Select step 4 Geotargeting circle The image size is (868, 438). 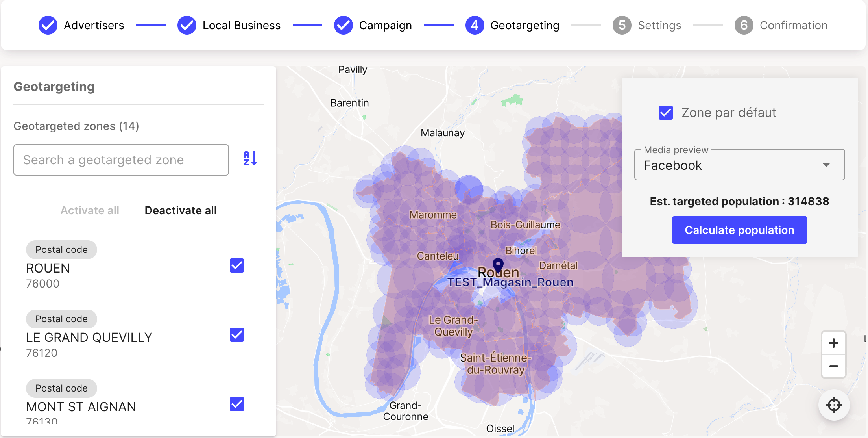click(x=475, y=25)
